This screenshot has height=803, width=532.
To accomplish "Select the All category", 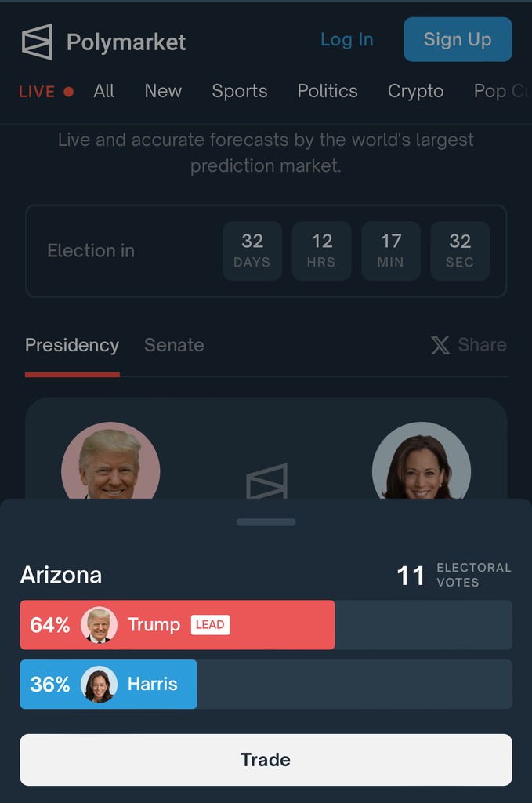I will tap(103, 91).
